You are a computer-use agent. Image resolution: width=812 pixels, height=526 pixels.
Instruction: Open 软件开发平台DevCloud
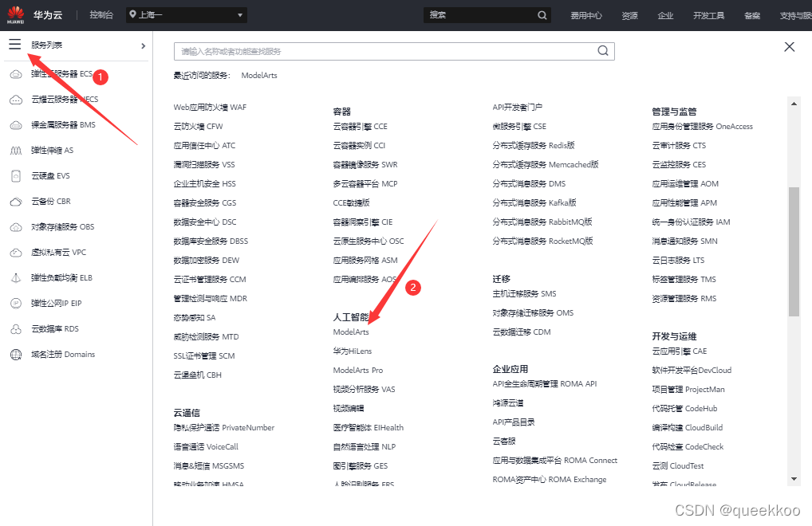(x=692, y=371)
